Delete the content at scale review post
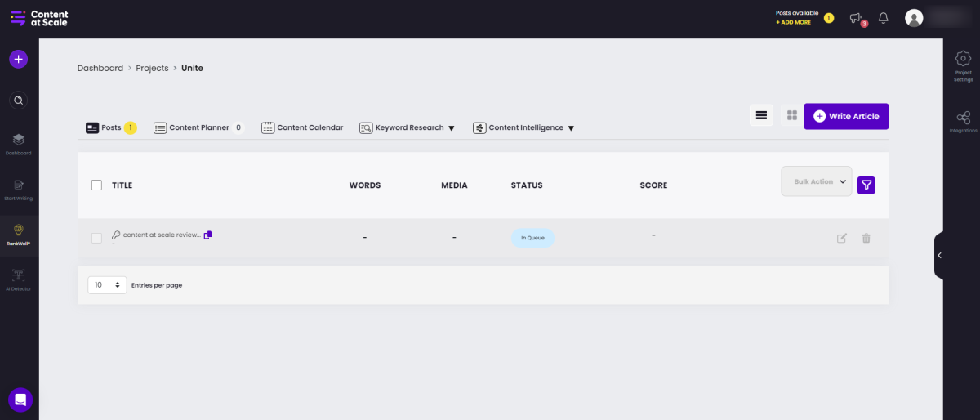 click(866, 238)
